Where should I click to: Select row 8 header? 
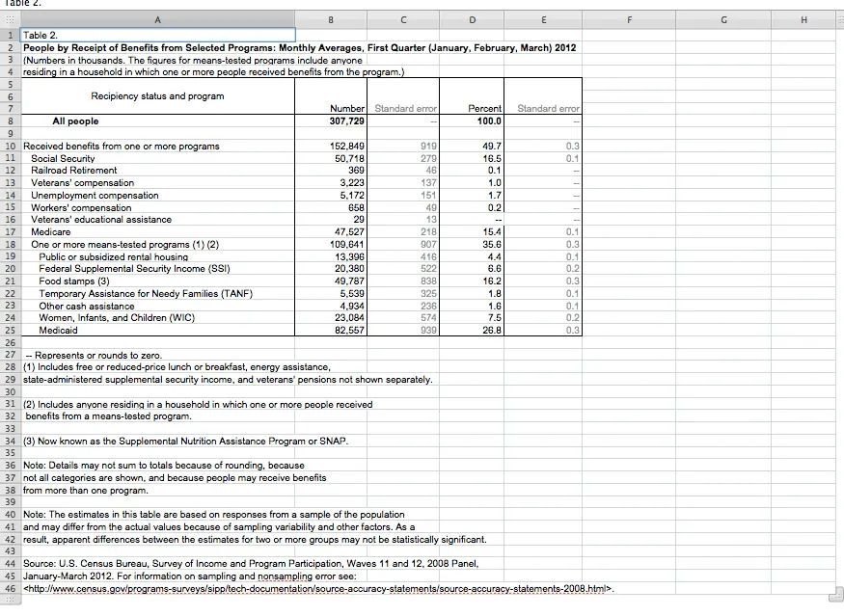point(10,121)
